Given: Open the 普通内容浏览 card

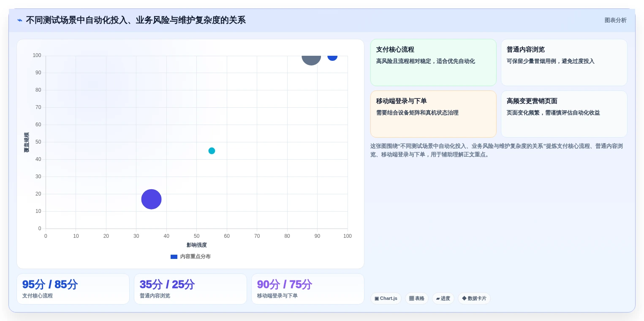Looking at the screenshot, I should [x=564, y=63].
